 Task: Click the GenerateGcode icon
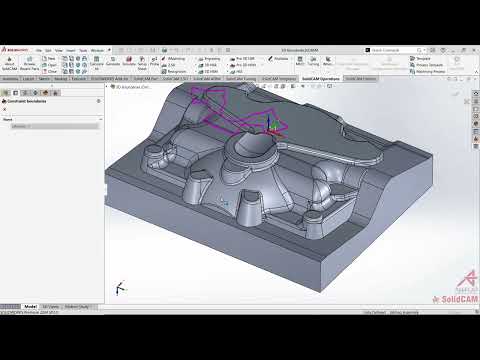113,61
